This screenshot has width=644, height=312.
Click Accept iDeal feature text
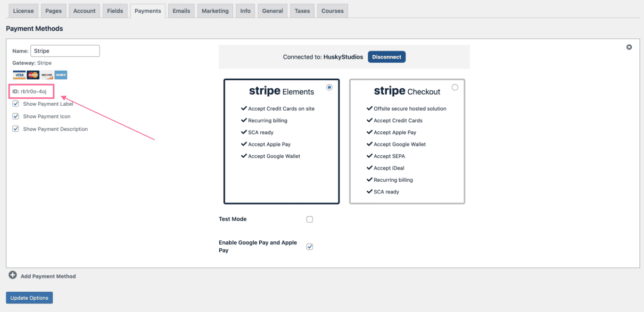click(389, 168)
